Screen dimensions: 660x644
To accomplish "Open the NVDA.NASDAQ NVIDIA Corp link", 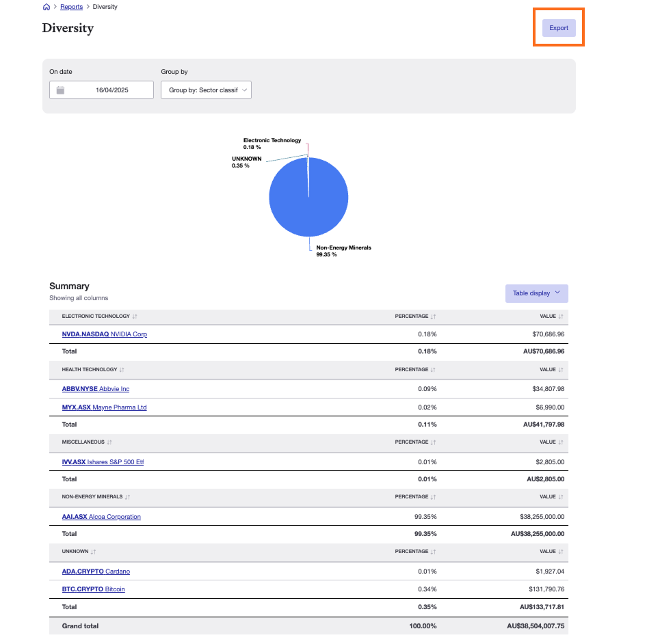I will [x=104, y=334].
